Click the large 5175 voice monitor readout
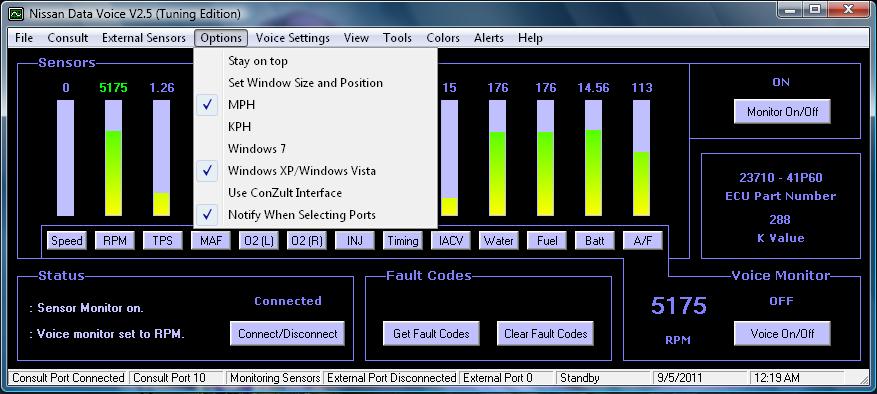The width and height of the screenshot is (877, 394). [679, 306]
